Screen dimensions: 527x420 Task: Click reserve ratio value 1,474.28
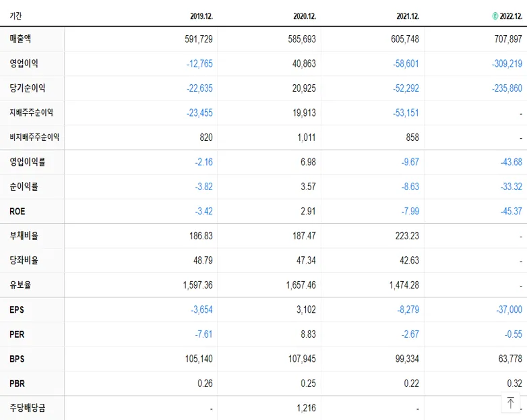point(404,284)
